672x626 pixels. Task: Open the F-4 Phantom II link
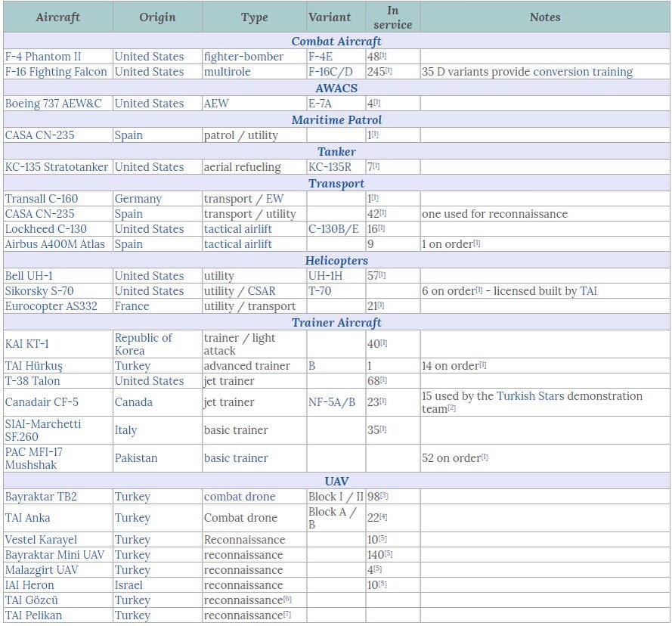[43, 57]
